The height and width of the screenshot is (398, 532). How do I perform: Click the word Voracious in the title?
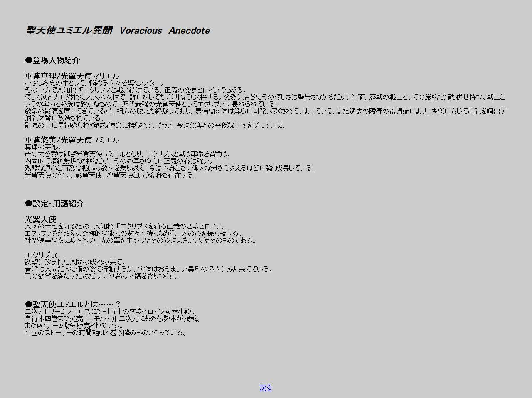[x=140, y=31]
